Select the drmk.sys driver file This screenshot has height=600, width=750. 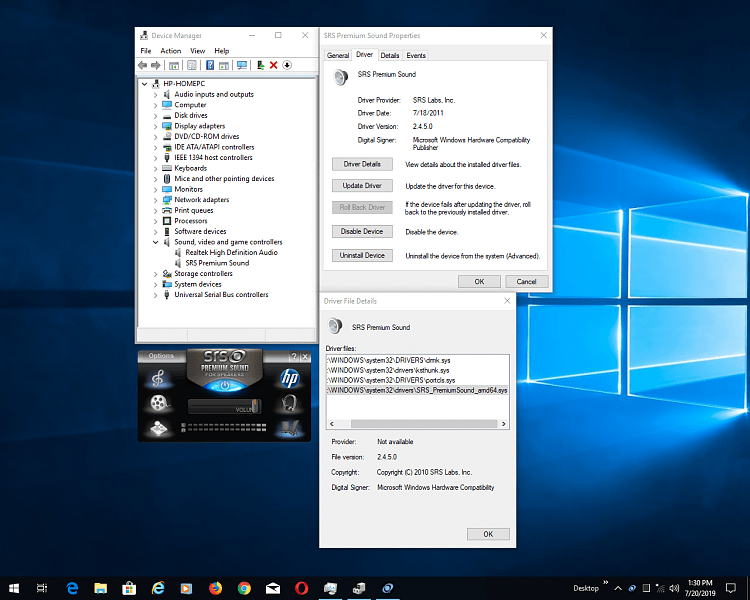coord(389,360)
